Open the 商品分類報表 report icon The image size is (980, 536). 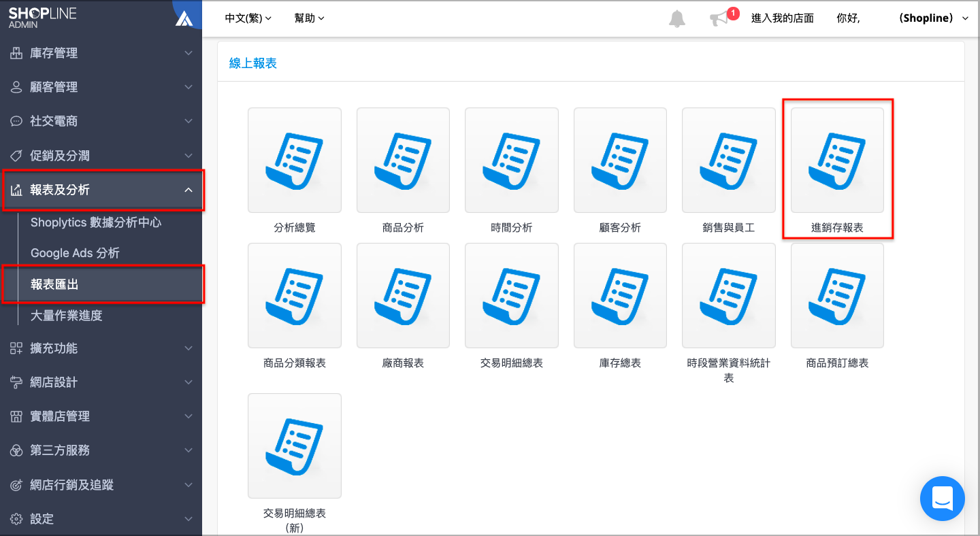coord(295,295)
